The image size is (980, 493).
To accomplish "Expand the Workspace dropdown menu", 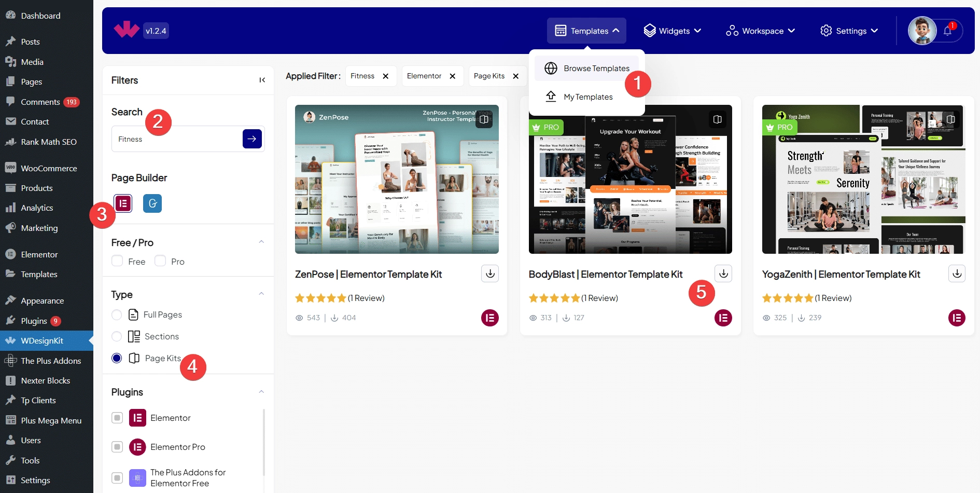I will [760, 31].
